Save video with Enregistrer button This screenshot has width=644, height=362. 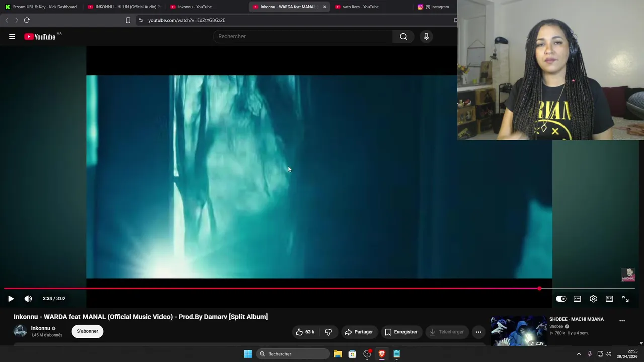tap(401, 332)
